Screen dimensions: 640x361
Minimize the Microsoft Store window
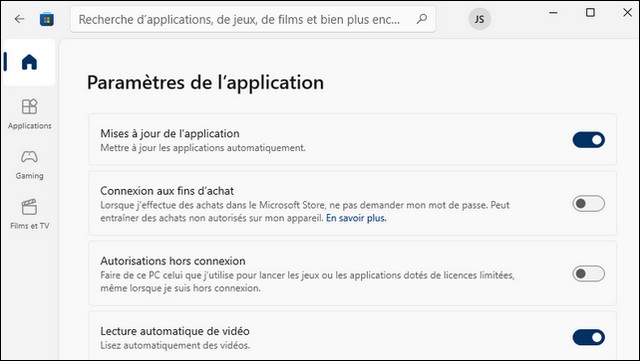[x=553, y=13]
